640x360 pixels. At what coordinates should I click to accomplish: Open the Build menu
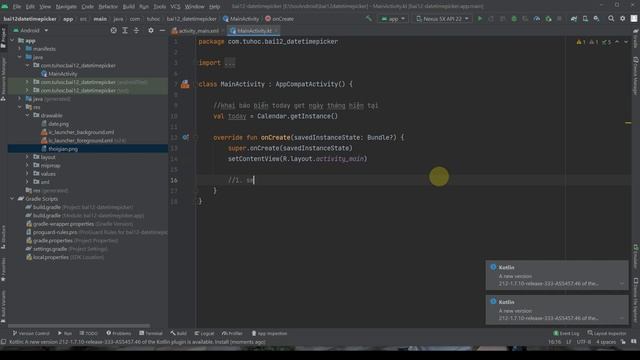tap(129, 7)
